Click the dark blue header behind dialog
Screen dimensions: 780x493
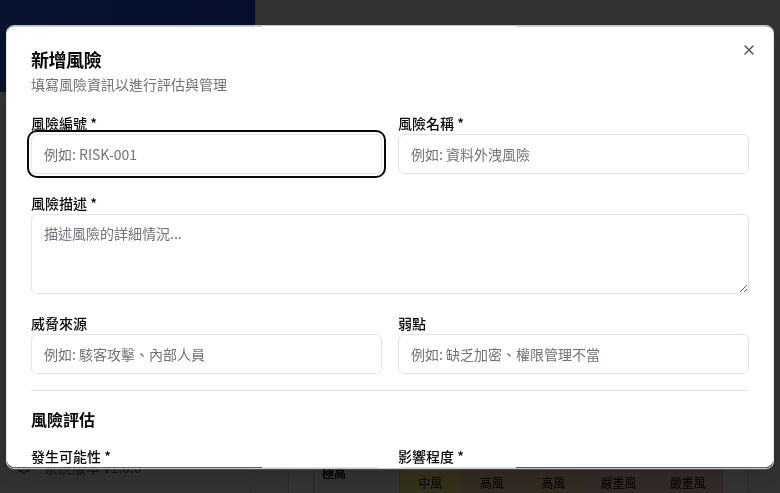tap(127, 12)
